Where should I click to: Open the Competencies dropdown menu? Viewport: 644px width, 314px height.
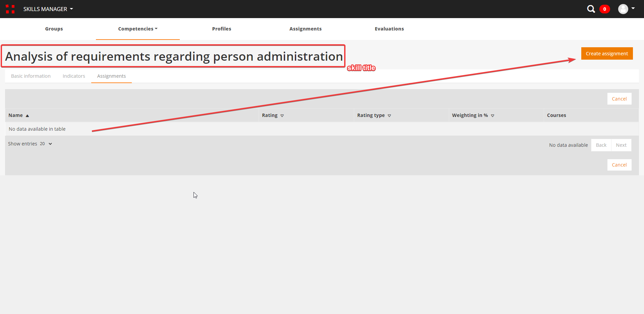(138, 29)
